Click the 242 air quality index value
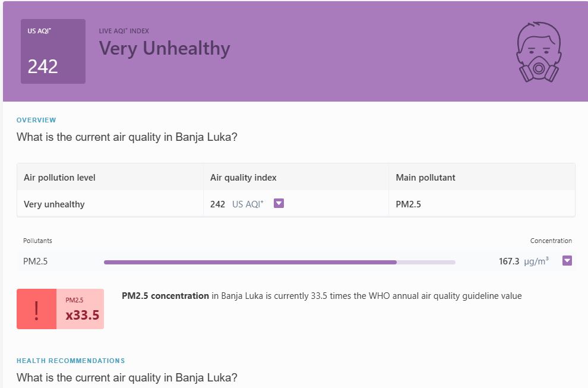Screen dimensions: 588x388 click(217, 204)
